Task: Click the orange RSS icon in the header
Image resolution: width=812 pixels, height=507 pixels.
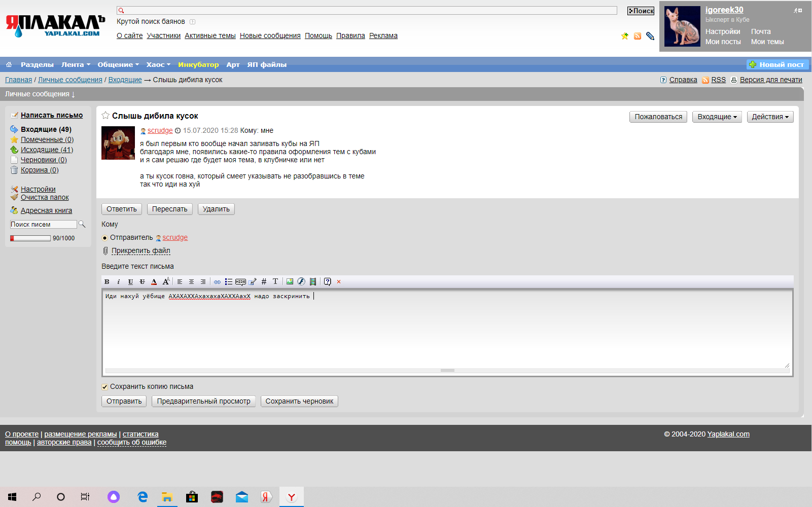Action: coord(638,36)
